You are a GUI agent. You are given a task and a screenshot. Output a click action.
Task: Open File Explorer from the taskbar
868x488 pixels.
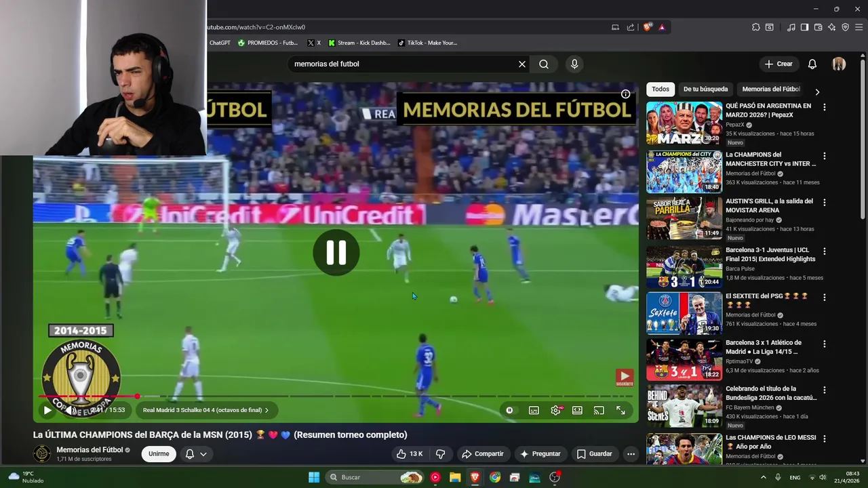tap(455, 477)
